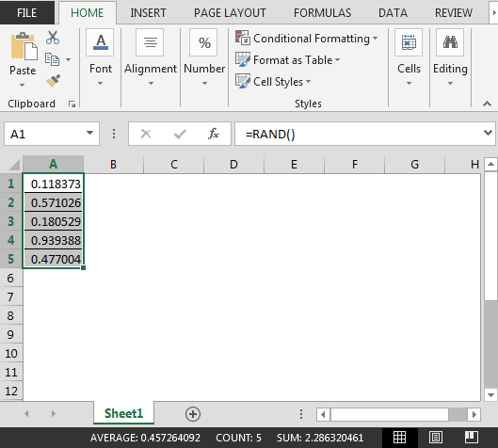Select the Sheet1 tab

click(x=124, y=413)
